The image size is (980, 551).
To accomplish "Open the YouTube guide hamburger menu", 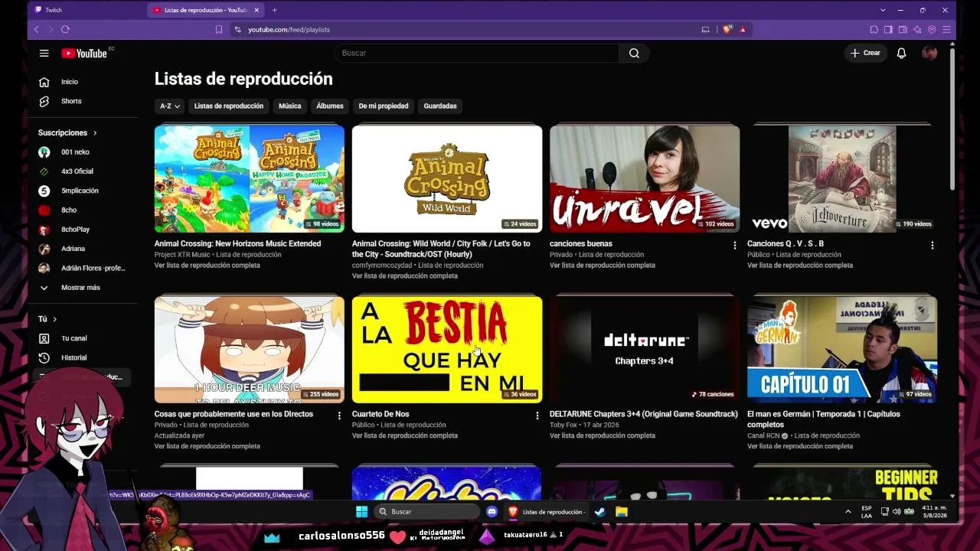I will [x=44, y=53].
